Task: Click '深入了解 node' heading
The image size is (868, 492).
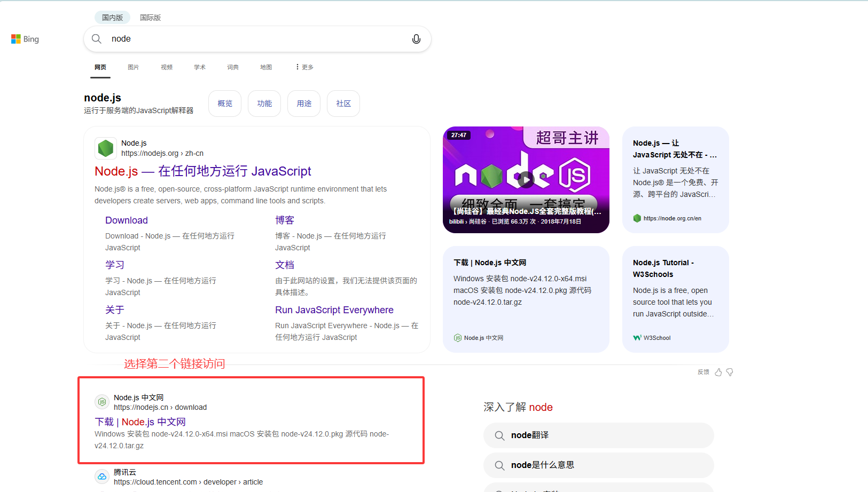Action: 518,407
